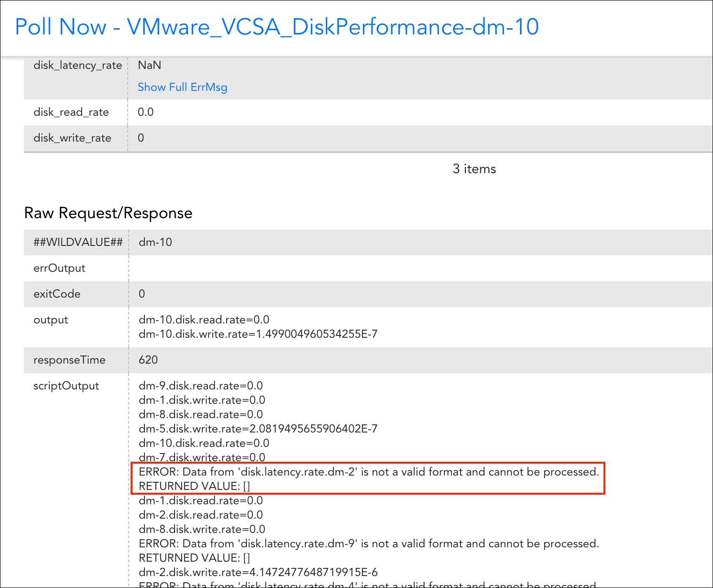713x588 pixels.
Task: Select the errOutput row label
Action: [x=59, y=268]
